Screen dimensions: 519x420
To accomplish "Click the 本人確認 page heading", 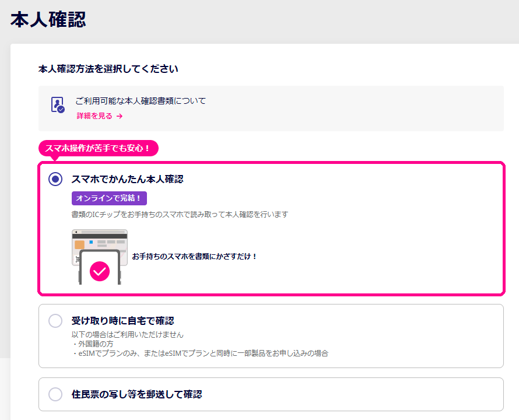I will [48, 20].
